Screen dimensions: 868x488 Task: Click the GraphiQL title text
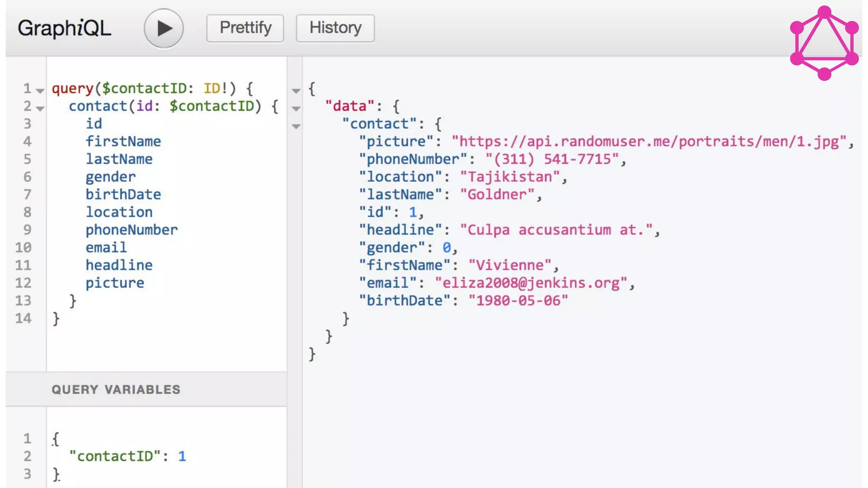pyautogui.click(x=64, y=28)
